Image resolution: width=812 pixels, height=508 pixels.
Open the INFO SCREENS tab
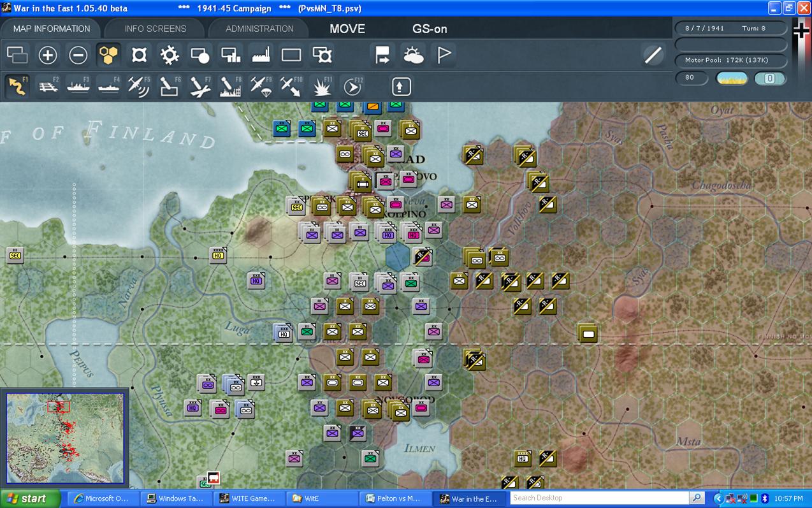coord(156,29)
